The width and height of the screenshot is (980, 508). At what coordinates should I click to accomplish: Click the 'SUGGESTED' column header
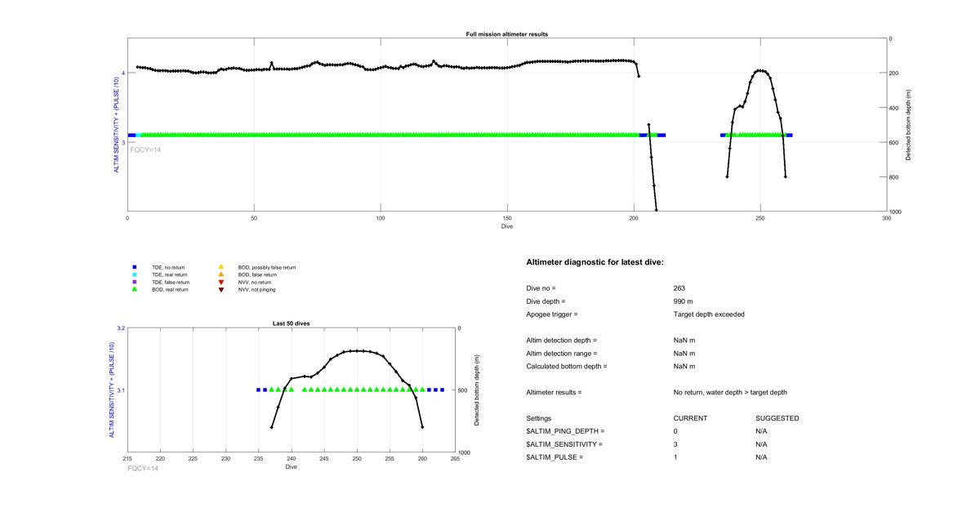pos(777,419)
